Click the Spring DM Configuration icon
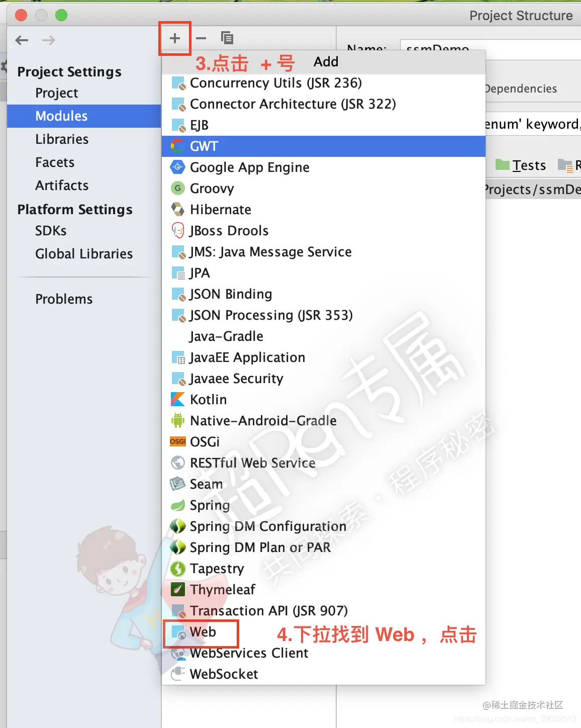The height and width of the screenshot is (728, 581). click(178, 526)
